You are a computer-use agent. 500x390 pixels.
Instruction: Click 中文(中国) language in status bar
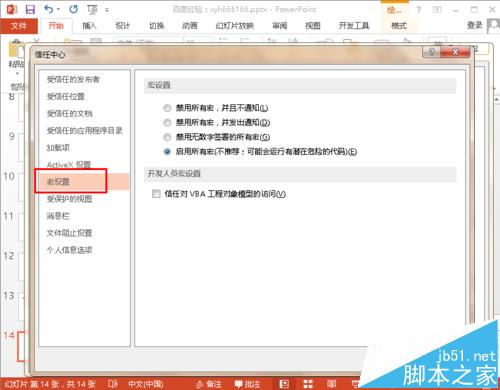146,384
